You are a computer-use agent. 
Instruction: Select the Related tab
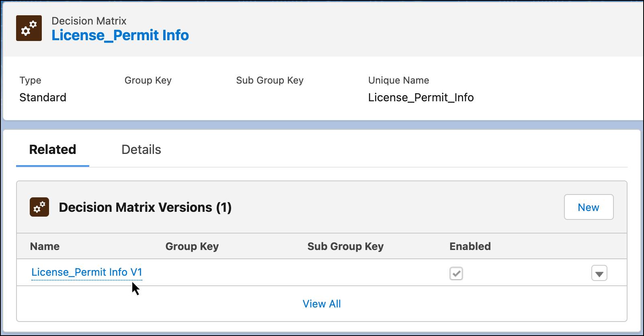click(x=52, y=150)
